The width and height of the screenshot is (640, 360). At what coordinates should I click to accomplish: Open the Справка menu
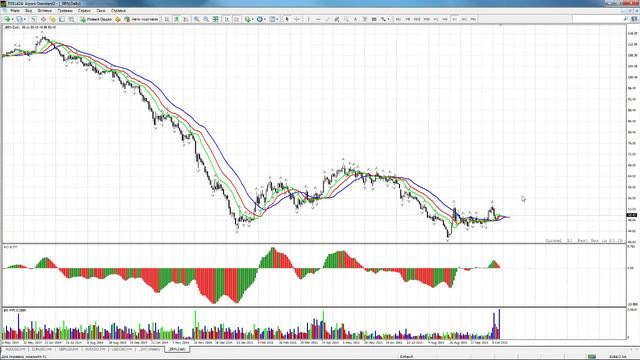118,11
